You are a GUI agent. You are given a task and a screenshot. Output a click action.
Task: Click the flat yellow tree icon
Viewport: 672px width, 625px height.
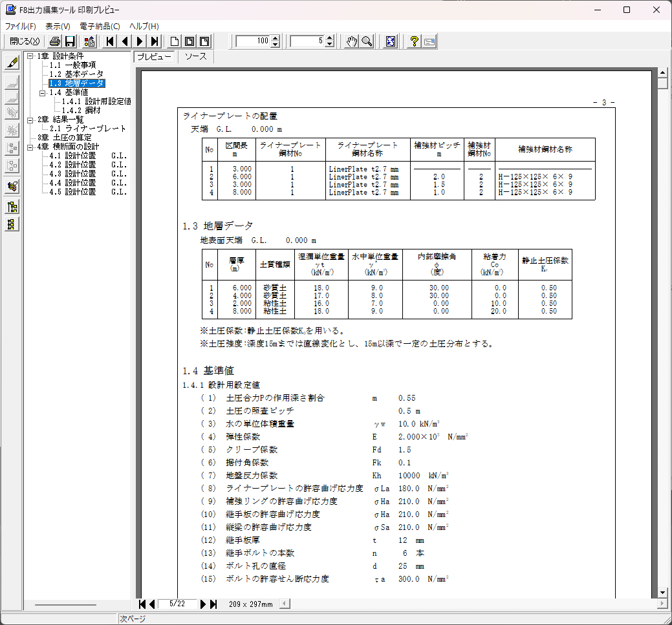pos(12,224)
